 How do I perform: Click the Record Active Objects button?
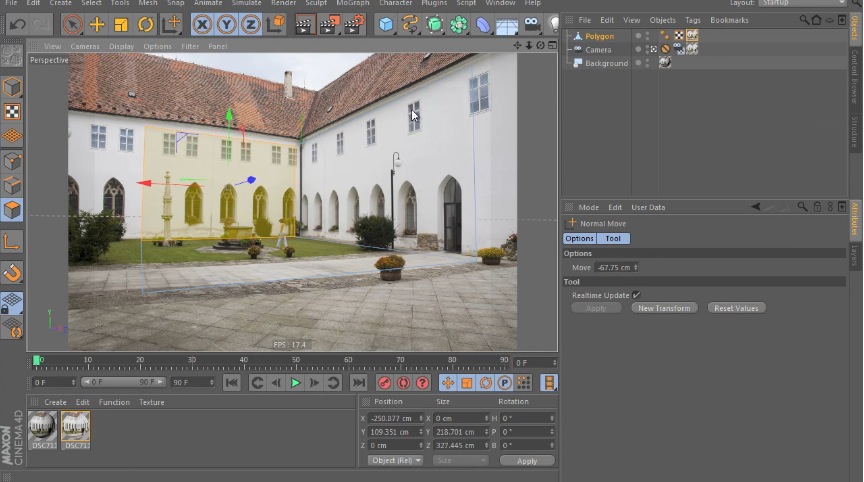tap(384, 383)
